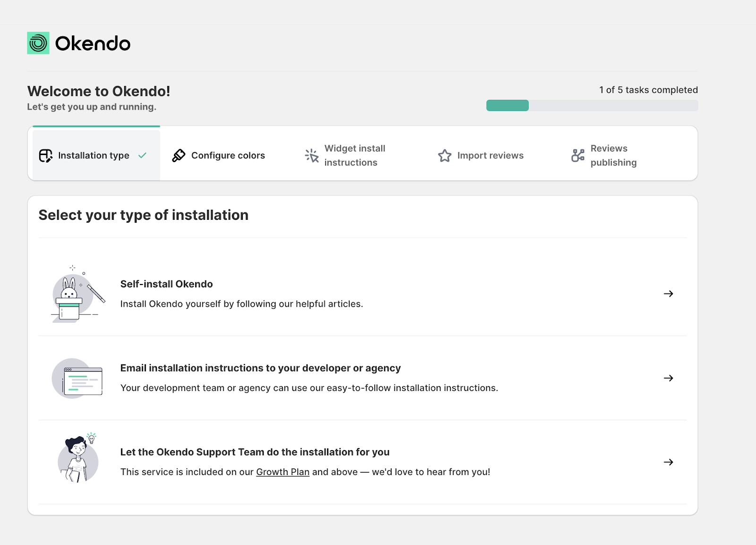Image resolution: width=756 pixels, height=545 pixels.
Task: Click 'Your development team or agency' description
Action: [309, 388]
